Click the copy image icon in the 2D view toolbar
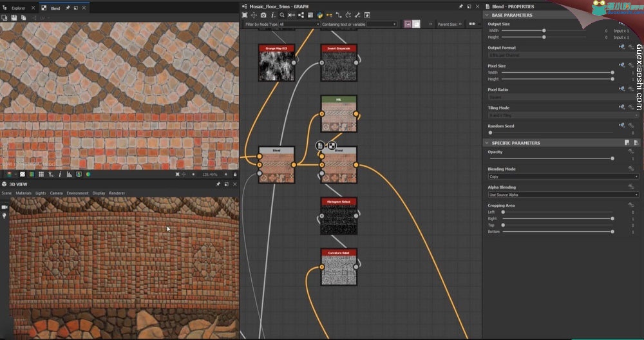 coord(23,17)
